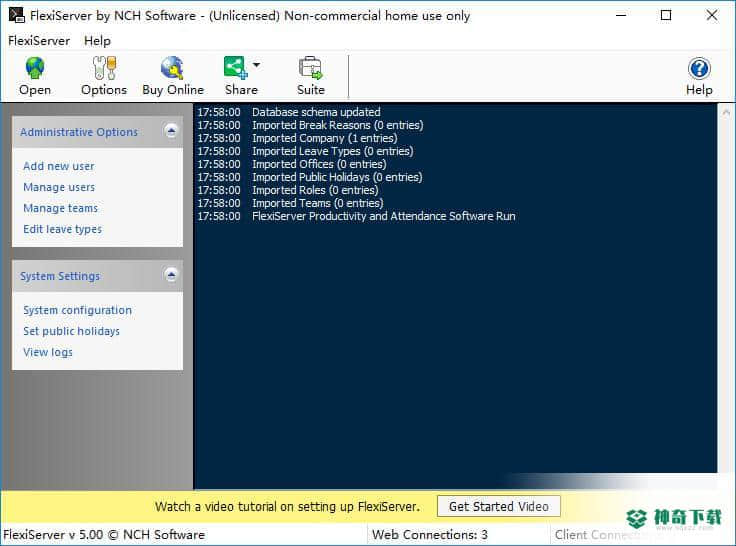
Task: Click 'Imported Teams (0 entries)' log entry
Action: [318, 203]
